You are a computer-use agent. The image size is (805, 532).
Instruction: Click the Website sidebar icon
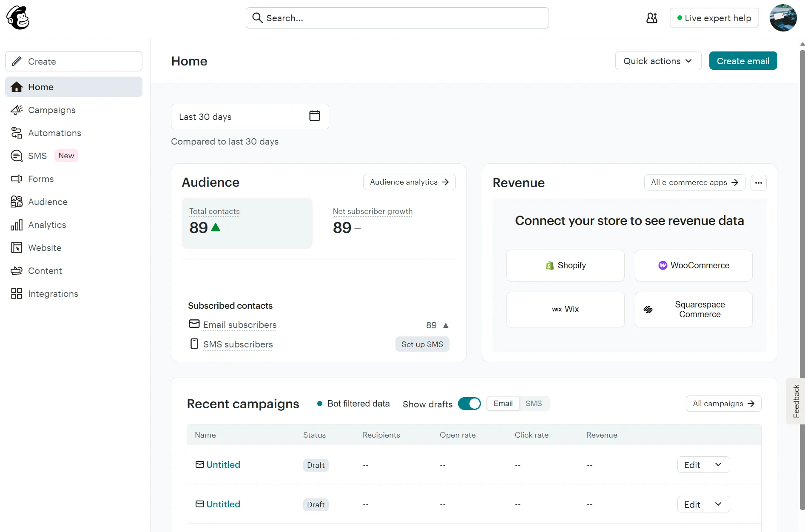point(17,248)
